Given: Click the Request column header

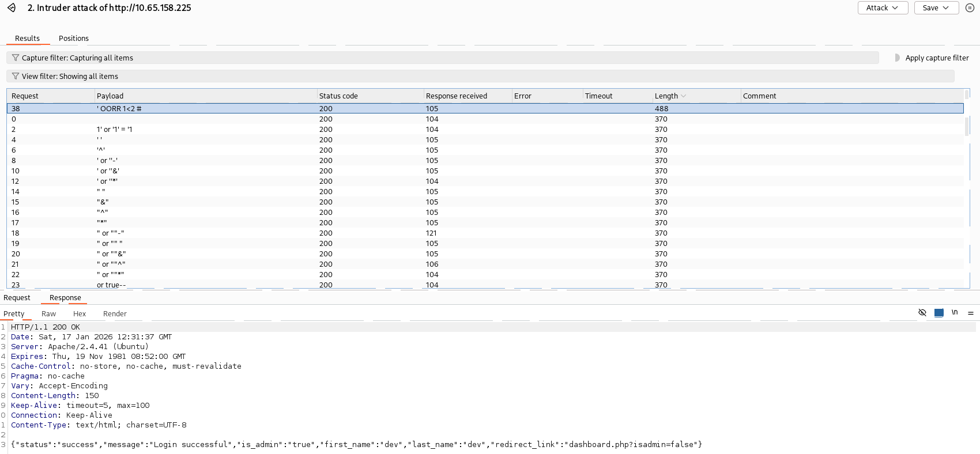Looking at the screenshot, I should tap(51, 96).
